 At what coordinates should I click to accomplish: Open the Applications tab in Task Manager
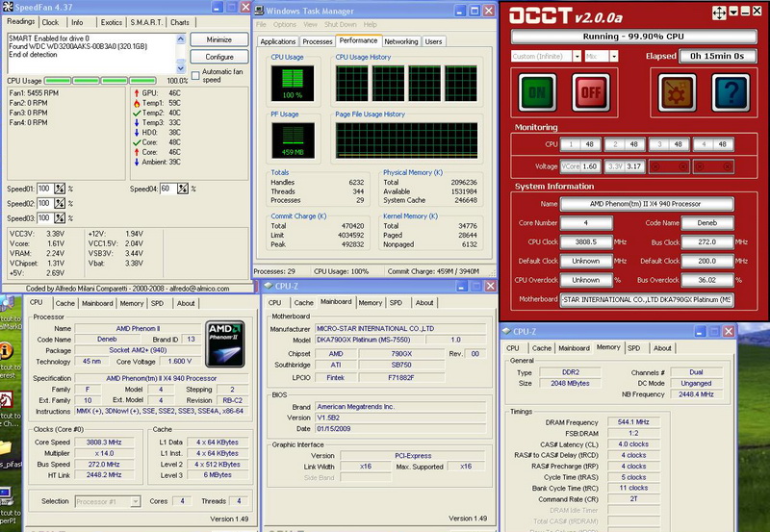coord(278,41)
